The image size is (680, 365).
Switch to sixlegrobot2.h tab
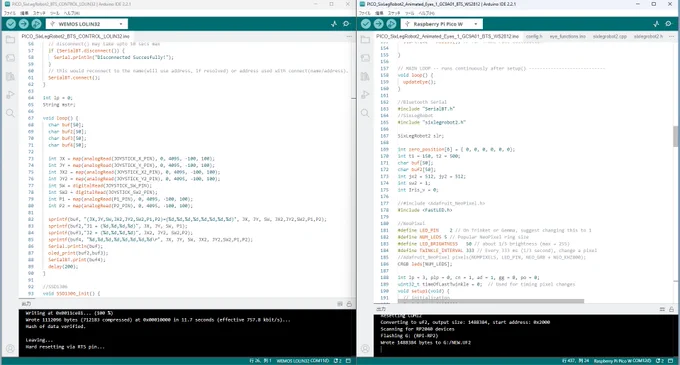(x=648, y=36)
